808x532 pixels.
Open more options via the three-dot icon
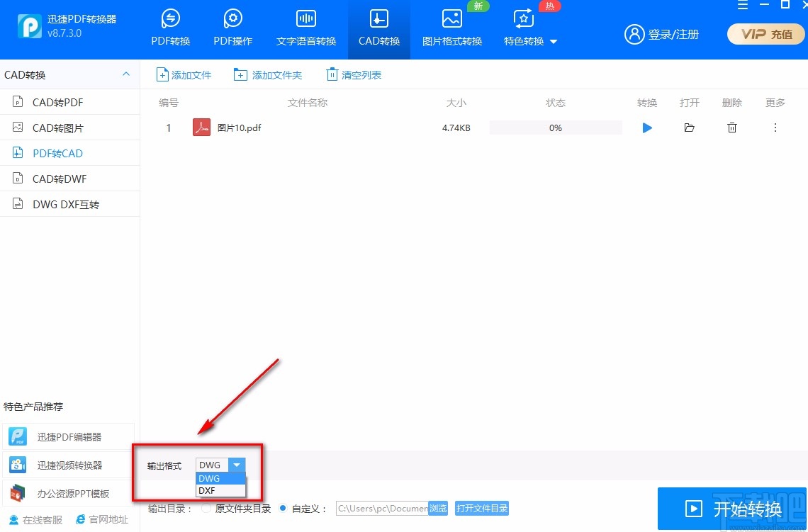[775, 128]
